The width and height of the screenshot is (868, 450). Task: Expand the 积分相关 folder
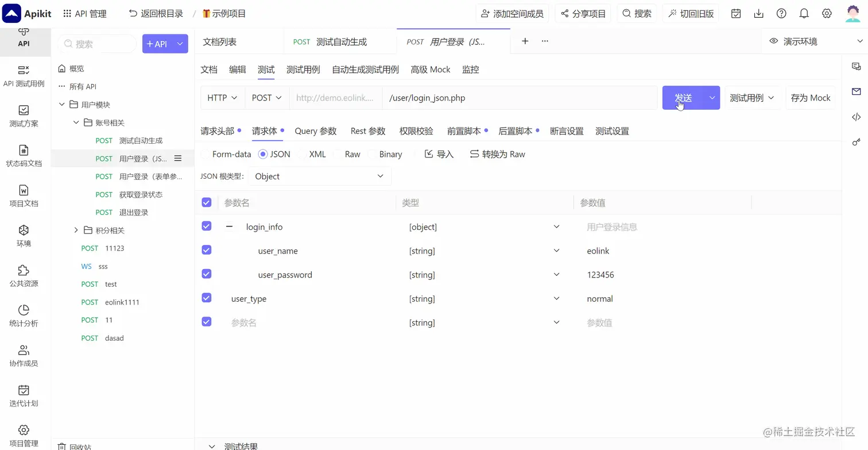click(x=76, y=230)
